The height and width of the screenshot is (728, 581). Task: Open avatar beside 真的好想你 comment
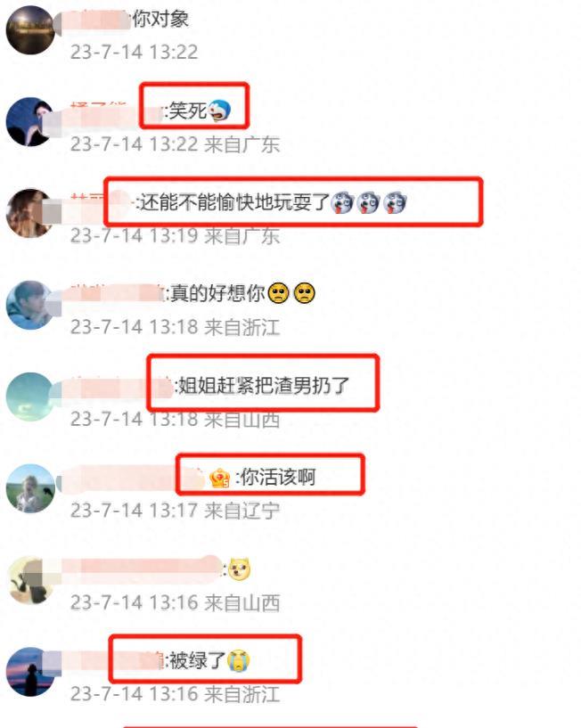click(x=30, y=305)
